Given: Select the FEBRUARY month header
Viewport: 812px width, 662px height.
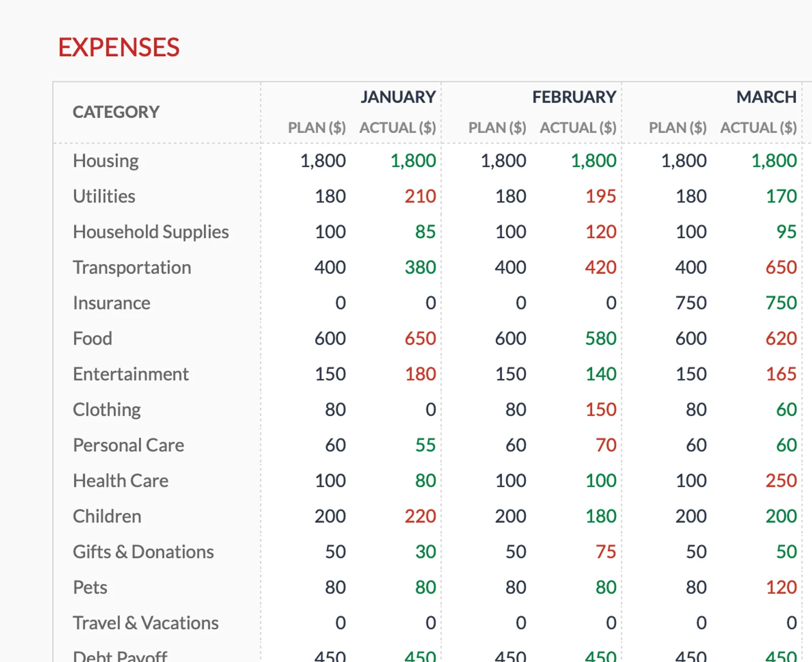Looking at the screenshot, I should [x=573, y=96].
